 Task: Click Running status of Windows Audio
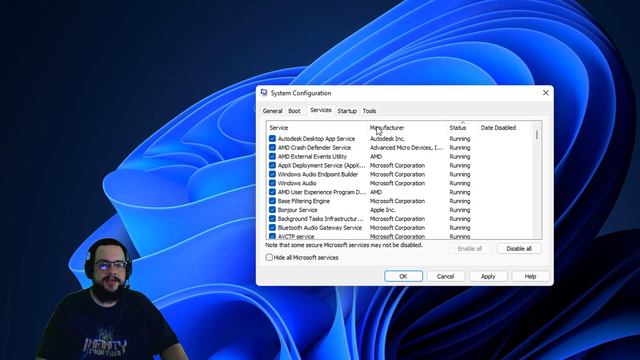click(x=460, y=183)
